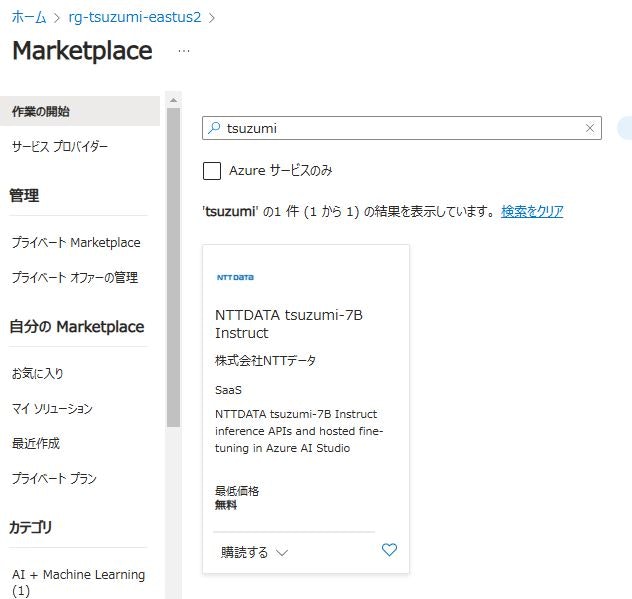The image size is (632, 599).
Task: Open サービス プロバイダー in the sidebar
Action: tap(60, 146)
